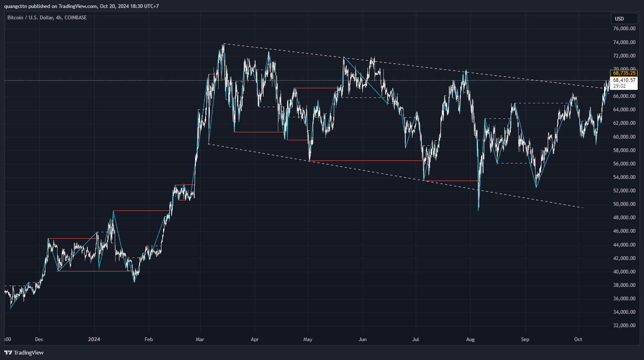Click the Mar label on time axis

(200, 339)
